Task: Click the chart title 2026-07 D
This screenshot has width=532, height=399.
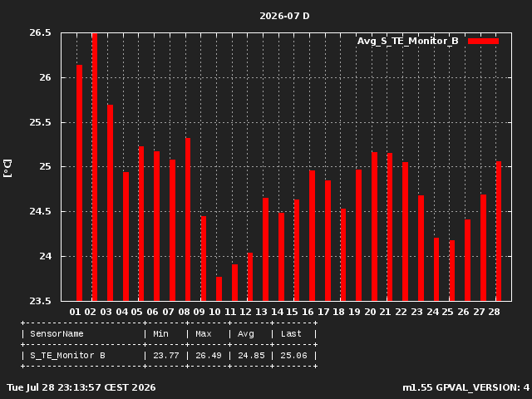Action: coord(284,16)
